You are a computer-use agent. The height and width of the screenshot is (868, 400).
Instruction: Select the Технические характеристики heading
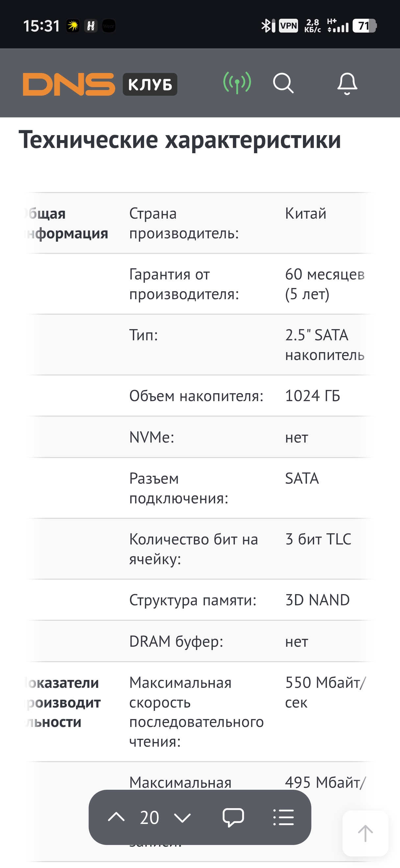pyautogui.click(x=180, y=139)
